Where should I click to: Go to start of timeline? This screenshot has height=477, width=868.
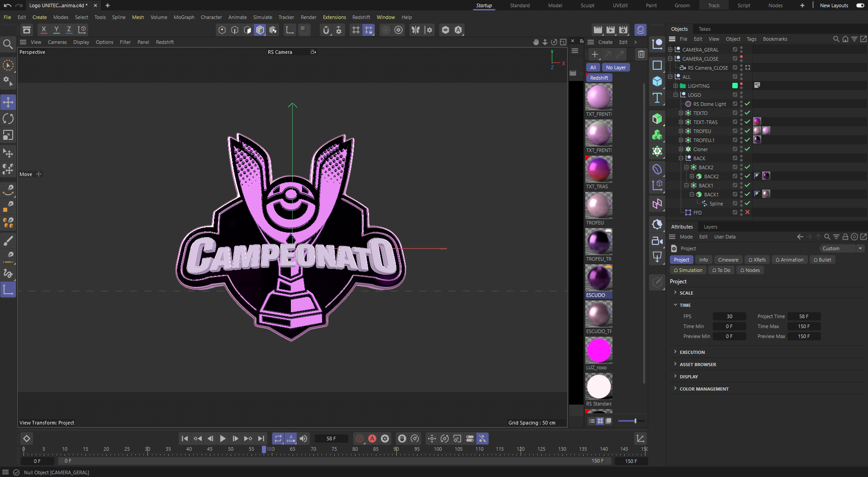pyautogui.click(x=185, y=439)
